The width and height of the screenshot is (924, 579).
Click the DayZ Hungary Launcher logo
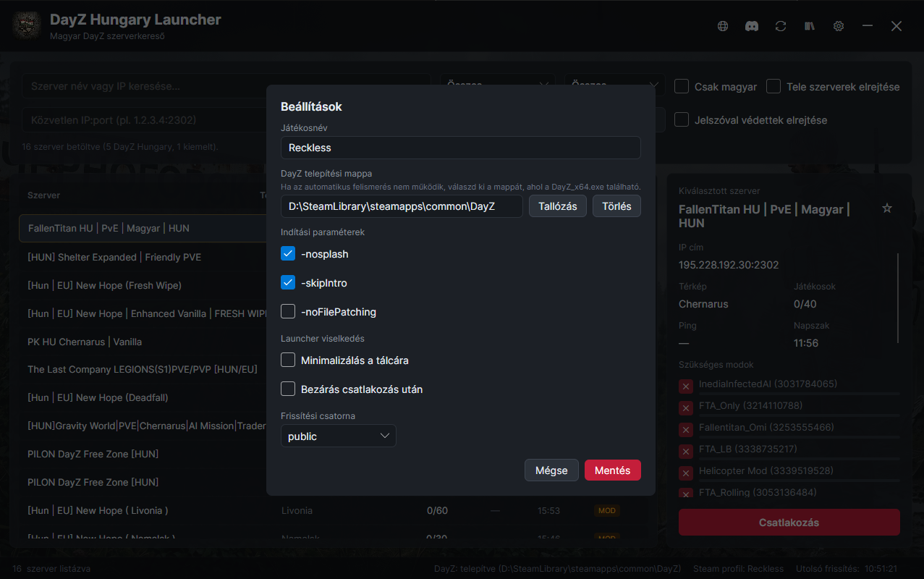[x=26, y=26]
